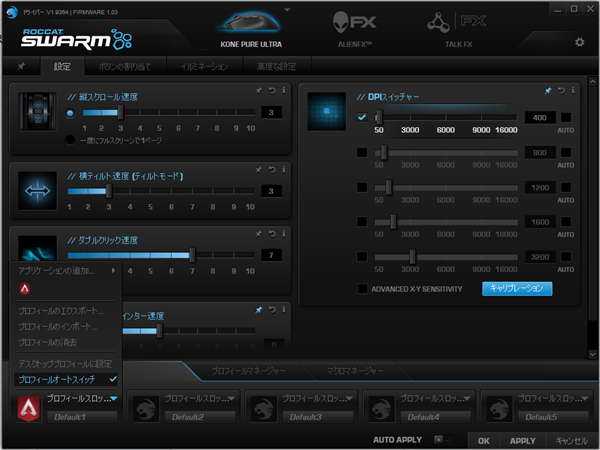Enable the 1200 DPI level checkbox

pyautogui.click(x=362, y=187)
